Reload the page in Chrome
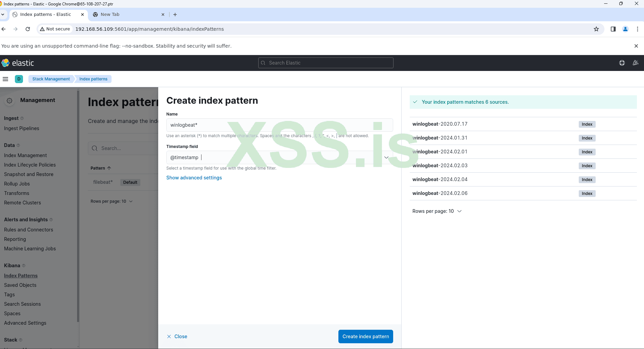The height and width of the screenshot is (349, 644). (28, 29)
